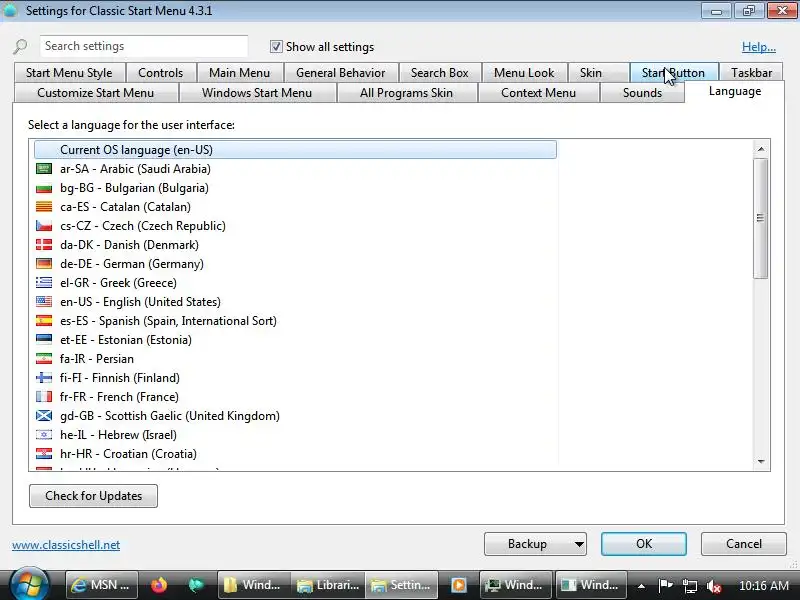Click the muted volume tray icon
The height and width of the screenshot is (600, 800).
coord(713,586)
